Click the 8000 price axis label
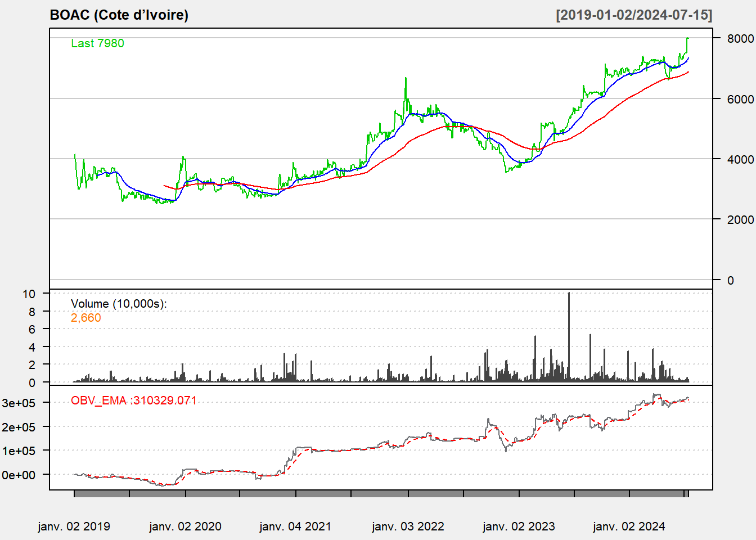Image resolution: width=756 pixels, height=540 pixels. click(x=740, y=39)
